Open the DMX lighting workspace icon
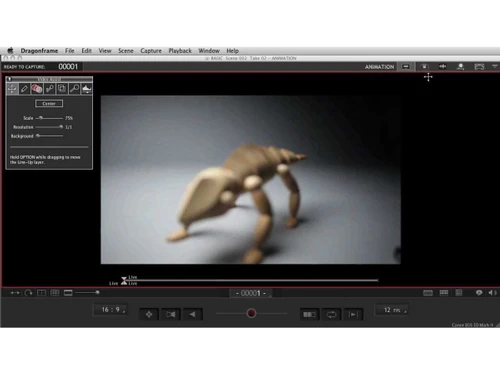 tap(461, 67)
